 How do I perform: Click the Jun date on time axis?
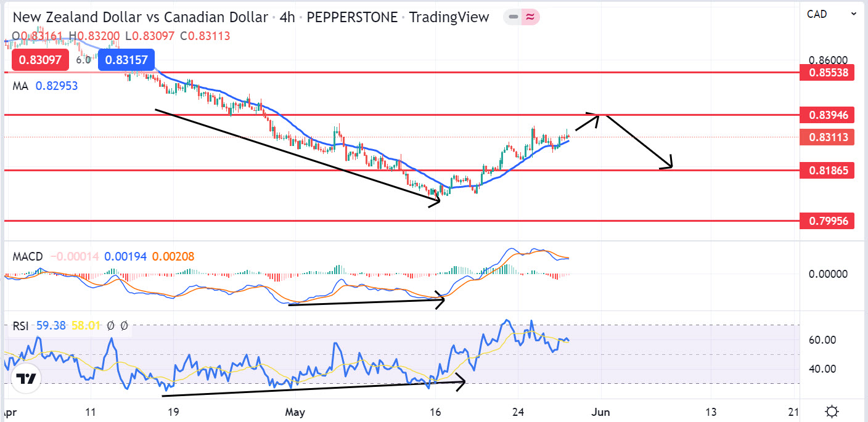(600, 411)
